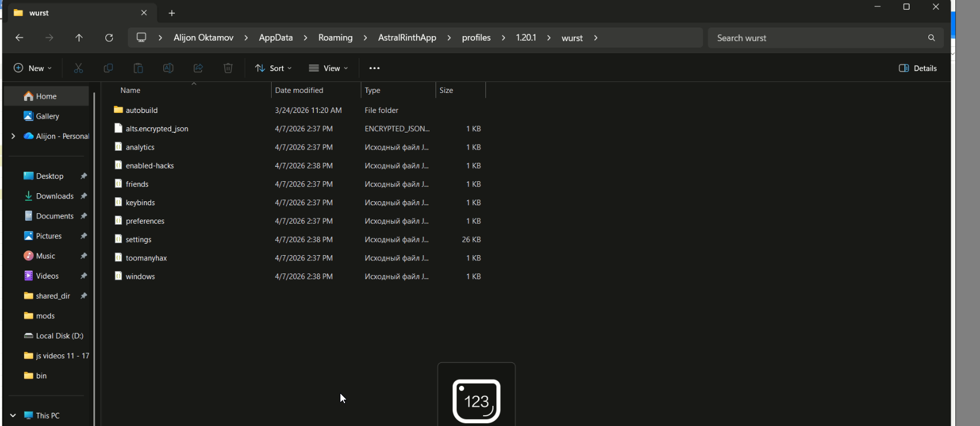Click the ENCRYPTED_JSON type cell
The width and height of the screenshot is (980, 426).
[397, 128]
